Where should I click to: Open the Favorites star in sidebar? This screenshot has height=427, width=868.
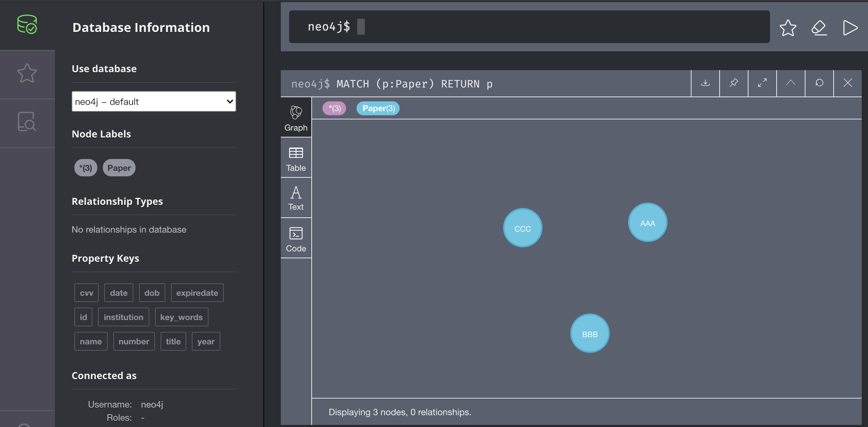click(27, 73)
